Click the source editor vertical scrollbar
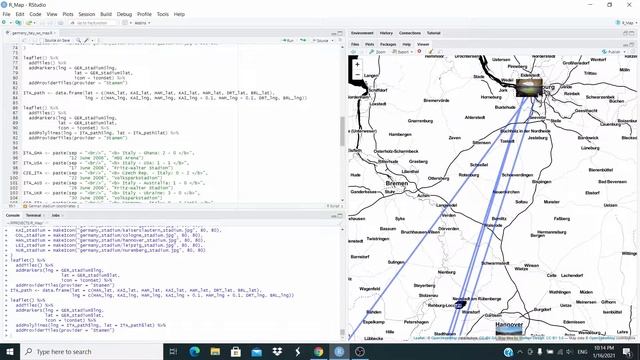 click(342, 131)
